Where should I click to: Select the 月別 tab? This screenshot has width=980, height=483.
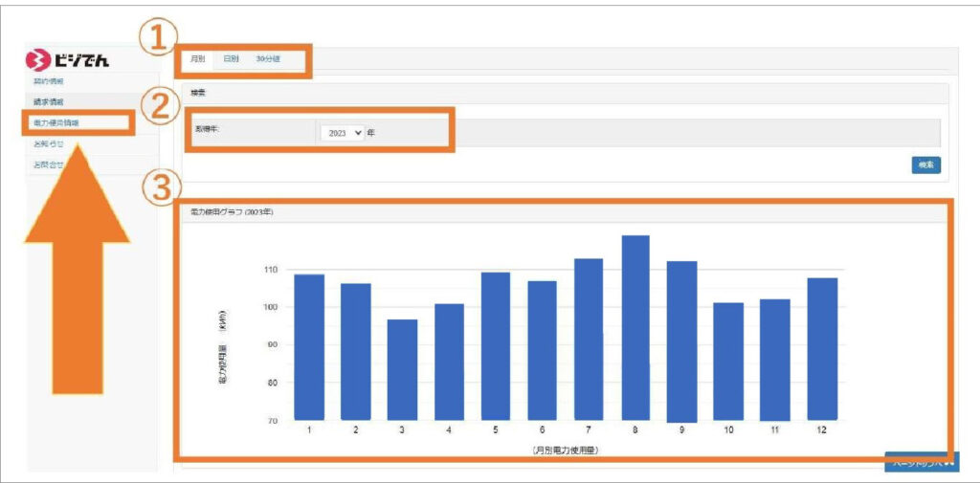(197, 59)
